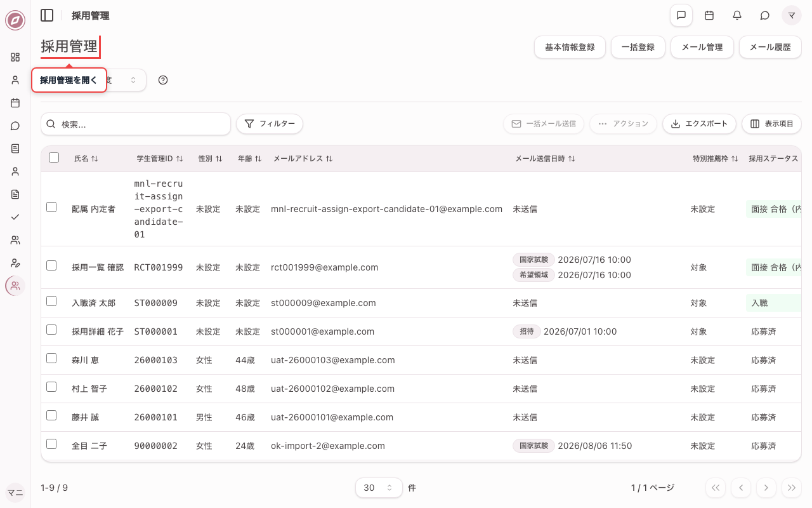Focus the 検索 search field
This screenshot has width=812, height=508.
136,124
